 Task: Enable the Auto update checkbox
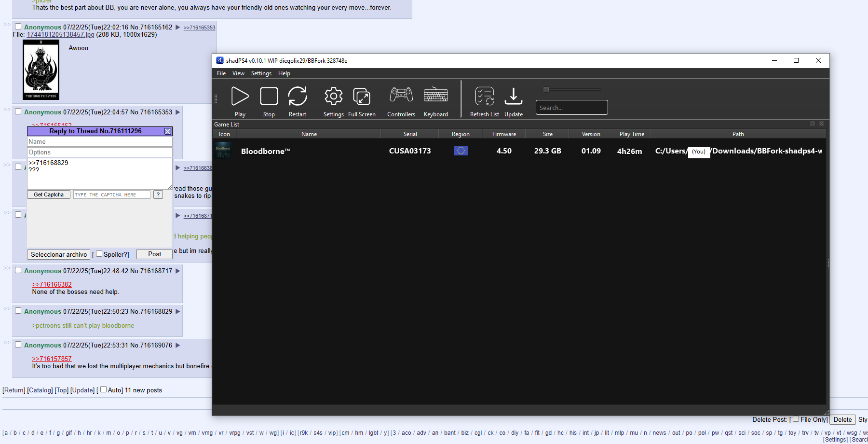pos(103,389)
